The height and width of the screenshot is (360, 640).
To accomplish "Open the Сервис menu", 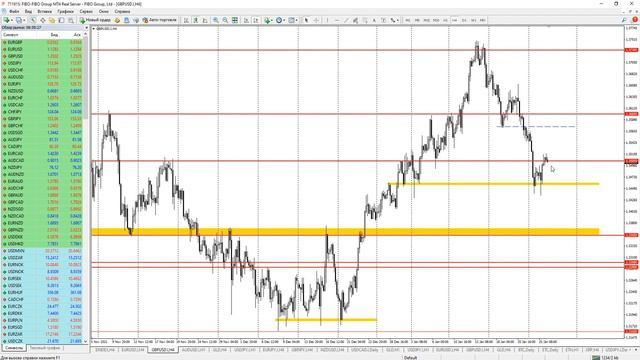I will (x=86, y=11).
